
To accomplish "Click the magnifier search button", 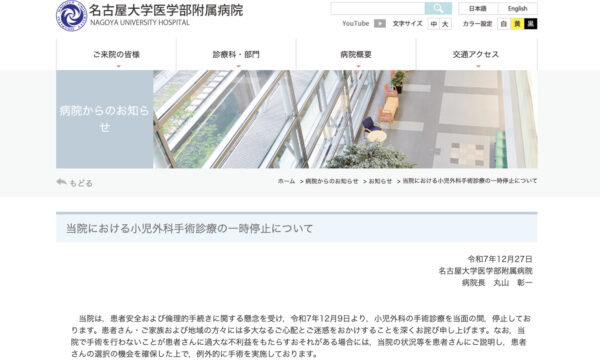I will coord(438,8).
